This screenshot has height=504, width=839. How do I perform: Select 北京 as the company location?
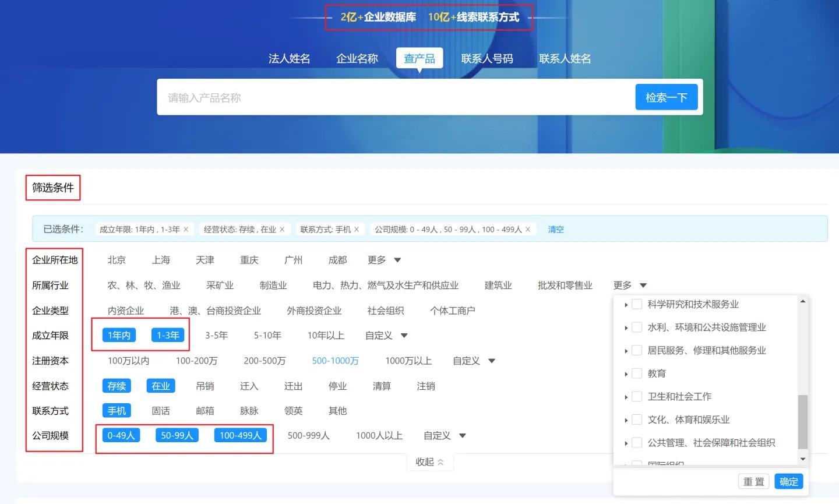click(116, 260)
